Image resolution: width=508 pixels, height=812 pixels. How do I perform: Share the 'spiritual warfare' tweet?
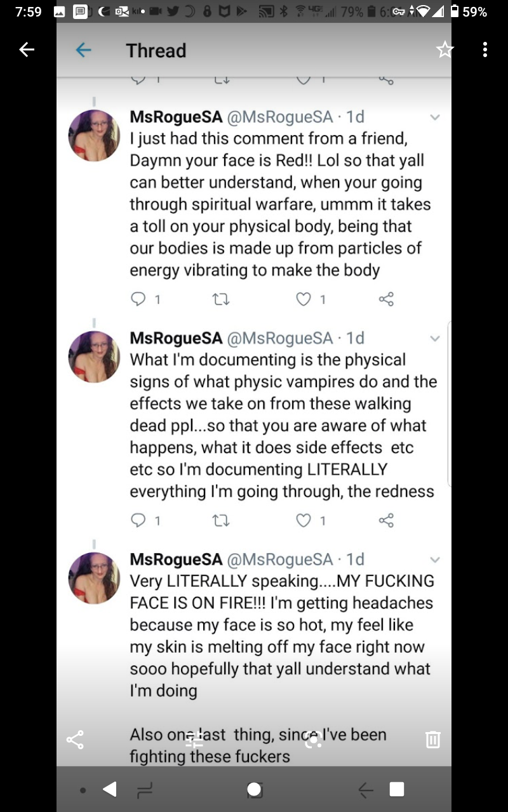(386, 299)
